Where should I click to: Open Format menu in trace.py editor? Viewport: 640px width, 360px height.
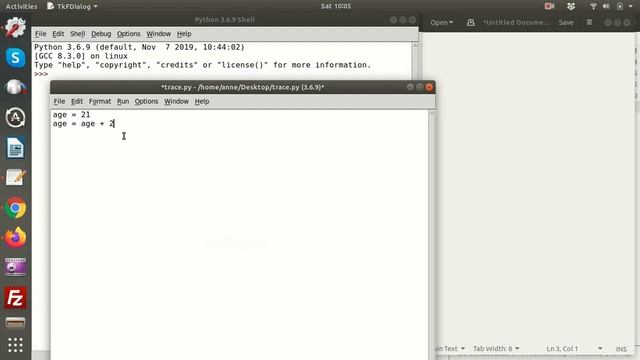[x=100, y=101]
